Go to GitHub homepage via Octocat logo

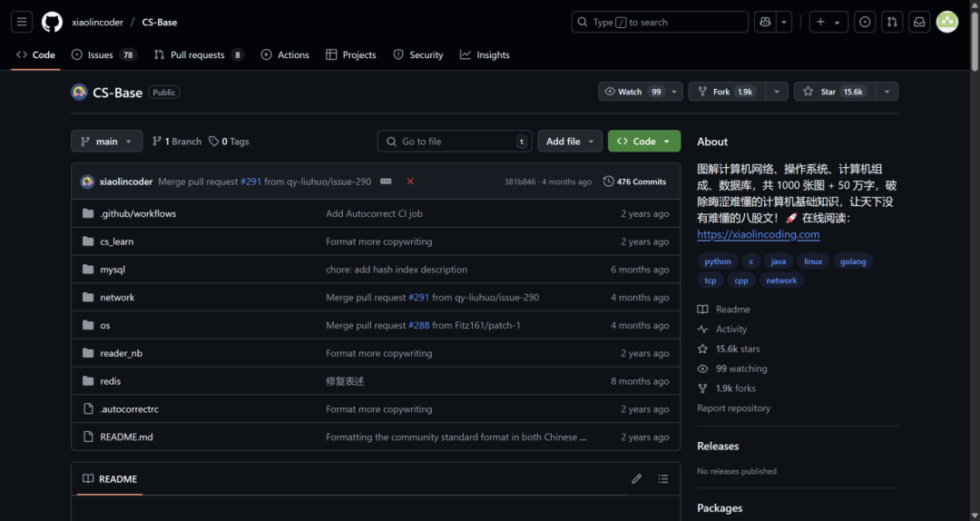52,22
